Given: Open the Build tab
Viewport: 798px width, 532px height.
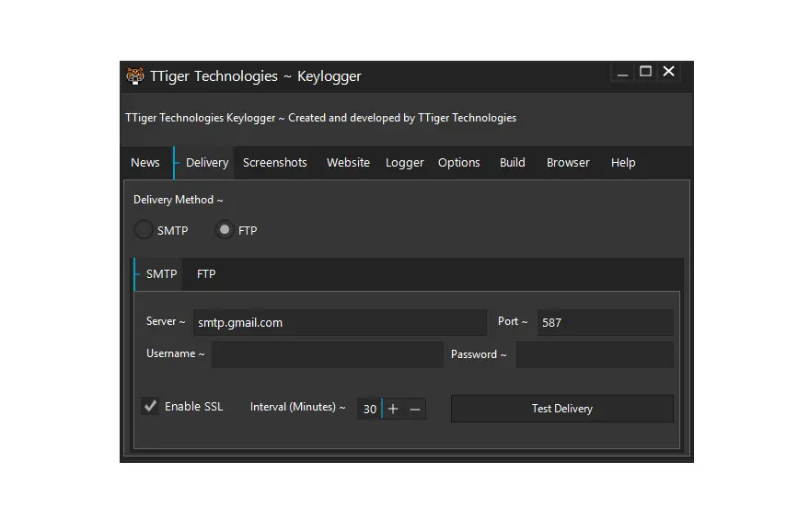Looking at the screenshot, I should (x=512, y=162).
